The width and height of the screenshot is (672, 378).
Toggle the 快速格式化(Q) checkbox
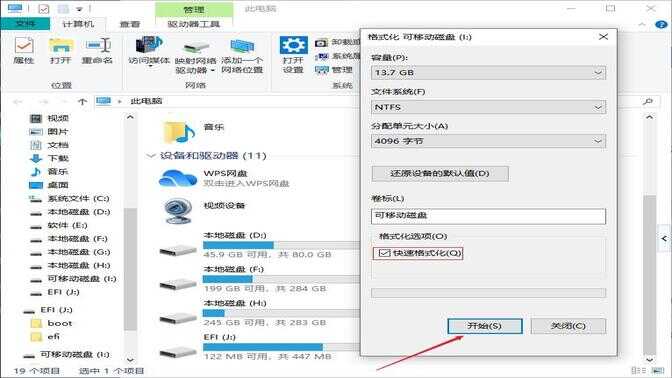pos(384,253)
